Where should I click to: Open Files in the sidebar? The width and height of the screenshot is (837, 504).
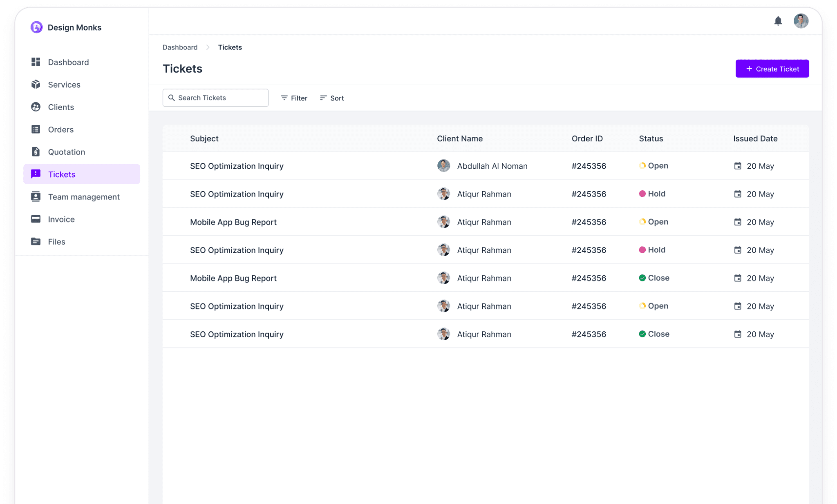point(82,241)
